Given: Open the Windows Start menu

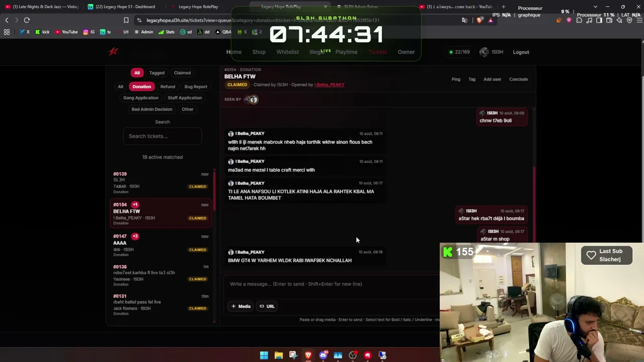Looking at the screenshot, I should point(264,355).
